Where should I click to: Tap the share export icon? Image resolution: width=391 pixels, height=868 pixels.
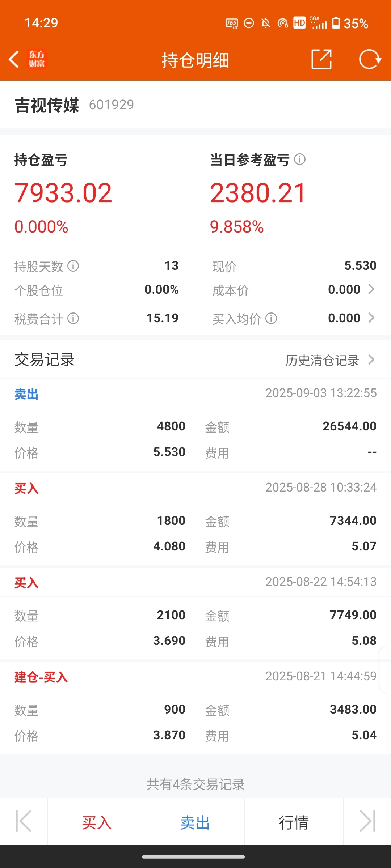[x=321, y=59]
